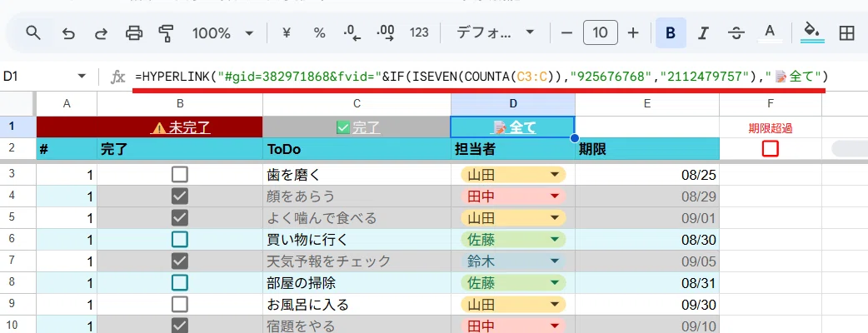Increase decimal places
868x333 pixels.
(386, 33)
